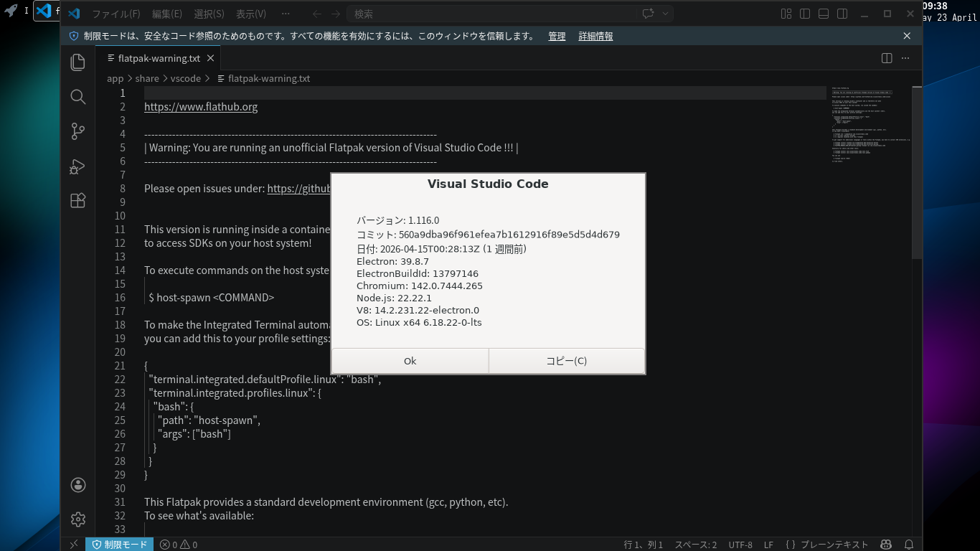Viewport: 980px width, 551px height.
Task: Toggle the primary side bar
Action: (805, 14)
